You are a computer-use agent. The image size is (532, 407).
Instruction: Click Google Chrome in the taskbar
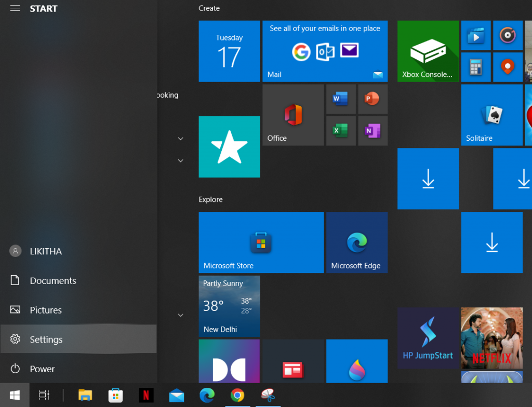coord(237,396)
